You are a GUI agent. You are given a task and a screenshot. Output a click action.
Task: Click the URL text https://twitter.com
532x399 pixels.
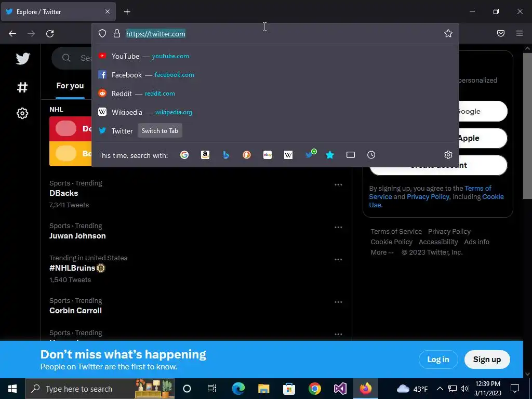click(x=156, y=34)
